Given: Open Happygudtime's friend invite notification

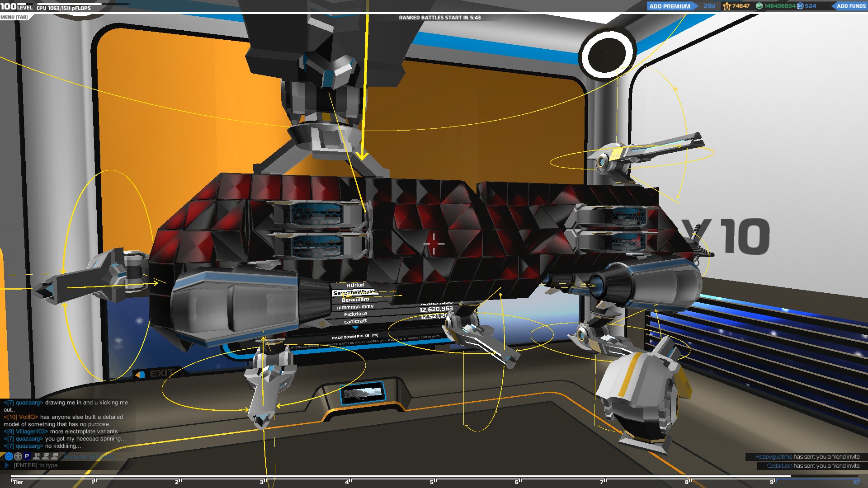Looking at the screenshot, I should (807, 457).
